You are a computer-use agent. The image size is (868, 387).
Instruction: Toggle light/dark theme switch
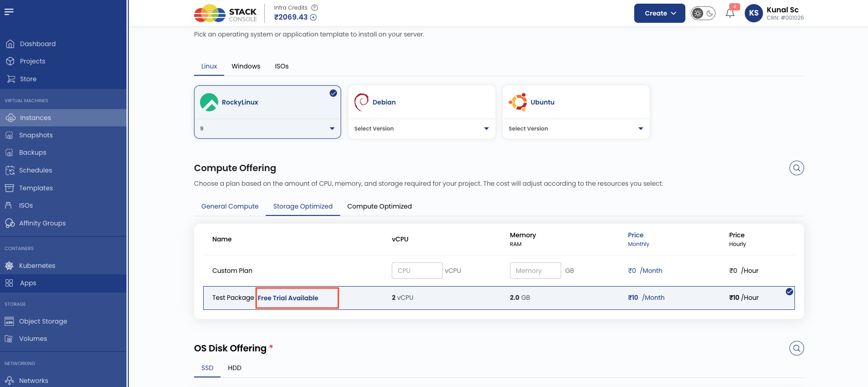[x=703, y=13]
